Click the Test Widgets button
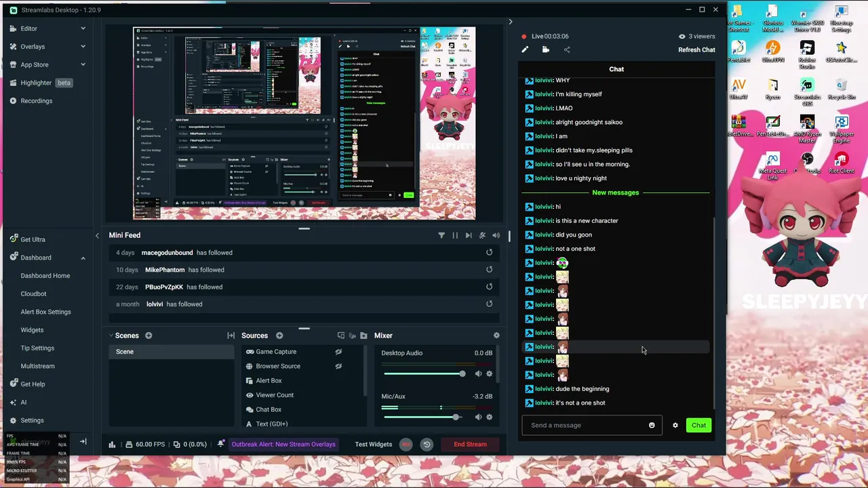This screenshot has height=488, width=868. (374, 445)
